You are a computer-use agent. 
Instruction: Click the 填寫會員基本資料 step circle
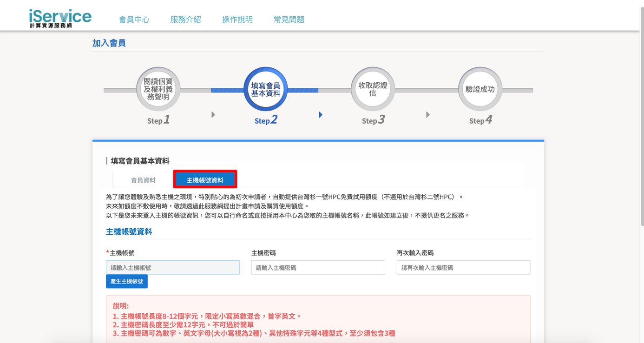coord(265,89)
